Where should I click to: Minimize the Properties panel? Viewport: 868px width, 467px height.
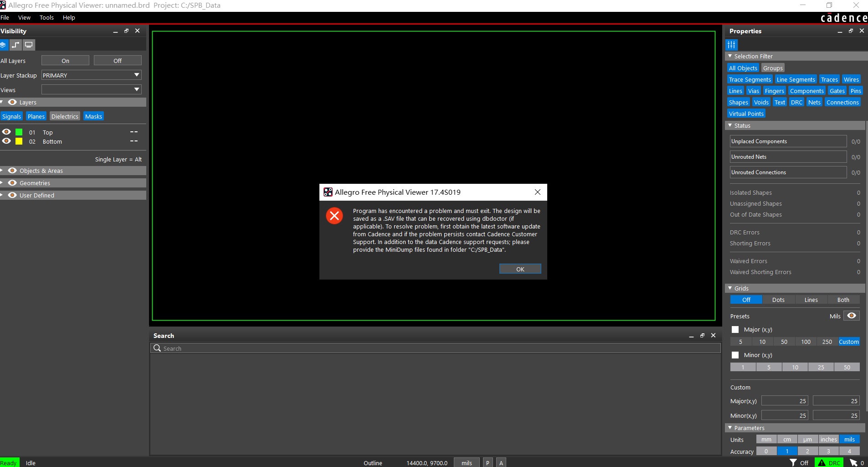(x=840, y=31)
